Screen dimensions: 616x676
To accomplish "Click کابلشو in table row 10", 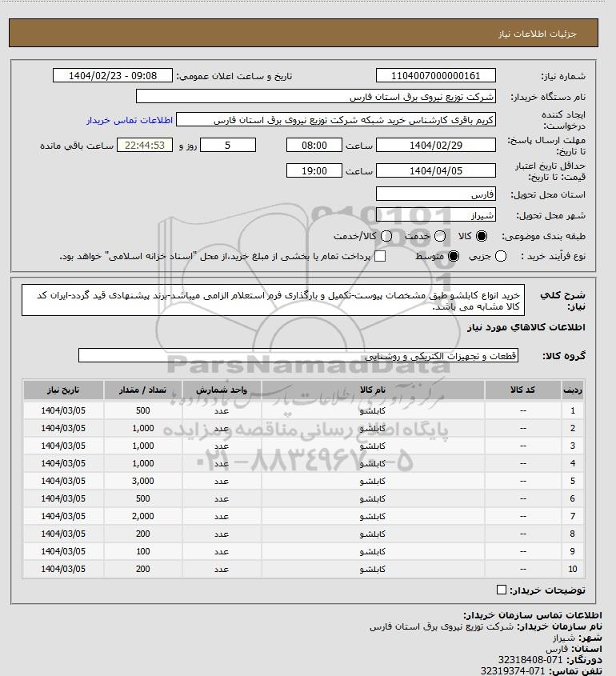I will [x=373, y=569].
